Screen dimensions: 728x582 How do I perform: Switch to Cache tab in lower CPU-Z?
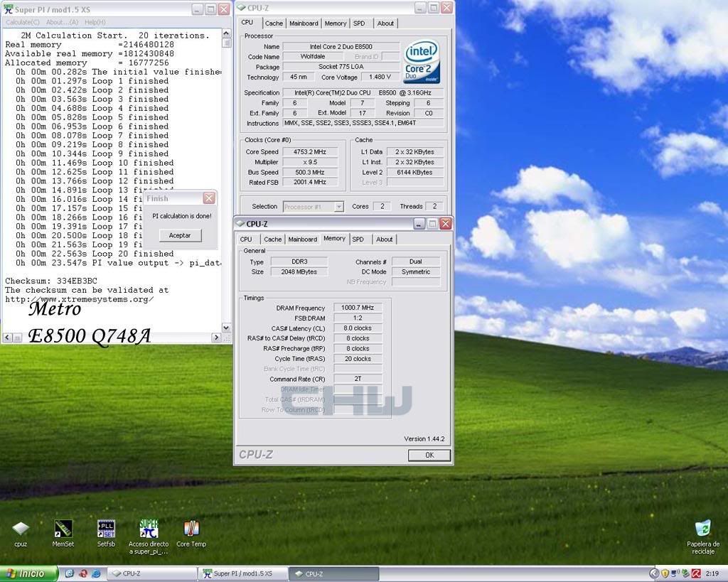[272, 239]
